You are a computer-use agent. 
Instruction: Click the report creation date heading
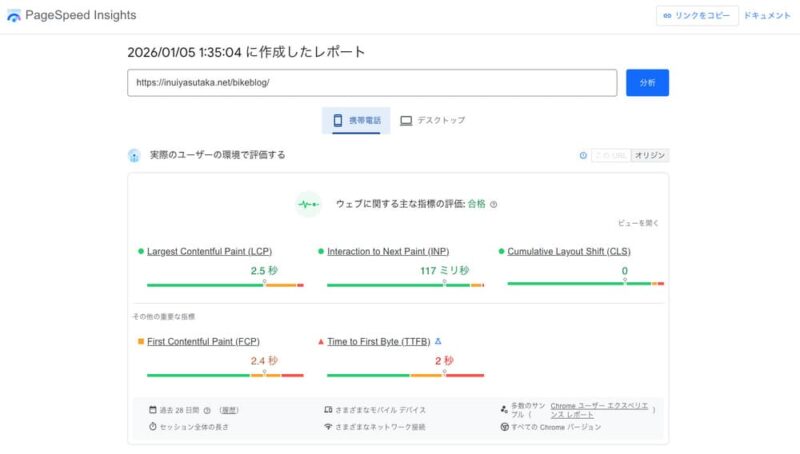click(246, 52)
